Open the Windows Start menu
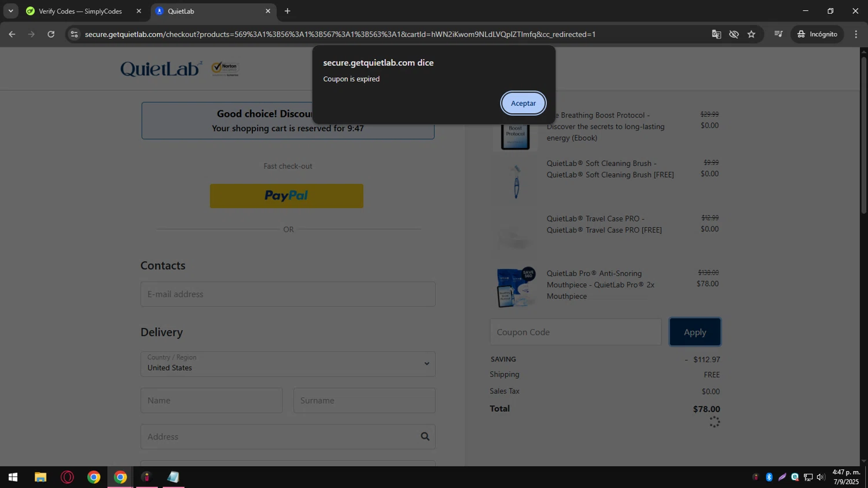This screenshot has height=488, width=868. tap(13, 477)
